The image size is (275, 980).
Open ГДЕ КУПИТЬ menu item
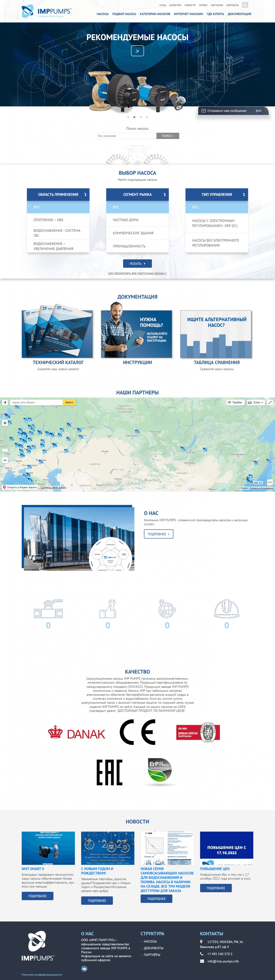(x=215, y=14)
